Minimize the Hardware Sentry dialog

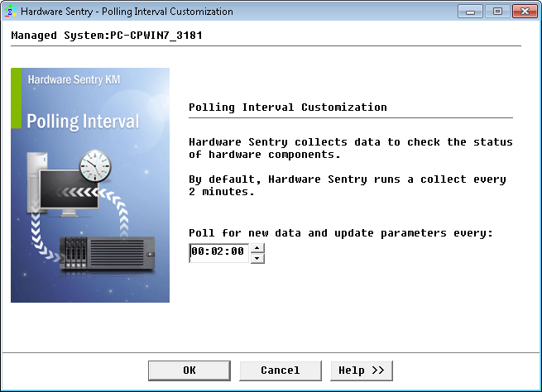click(x=470, y=12)
